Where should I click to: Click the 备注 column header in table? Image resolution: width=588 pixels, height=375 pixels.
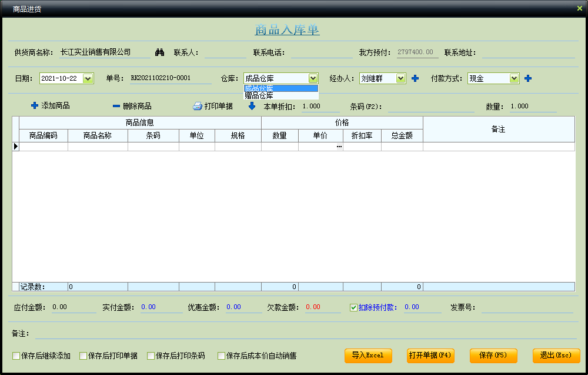[499, 129]
